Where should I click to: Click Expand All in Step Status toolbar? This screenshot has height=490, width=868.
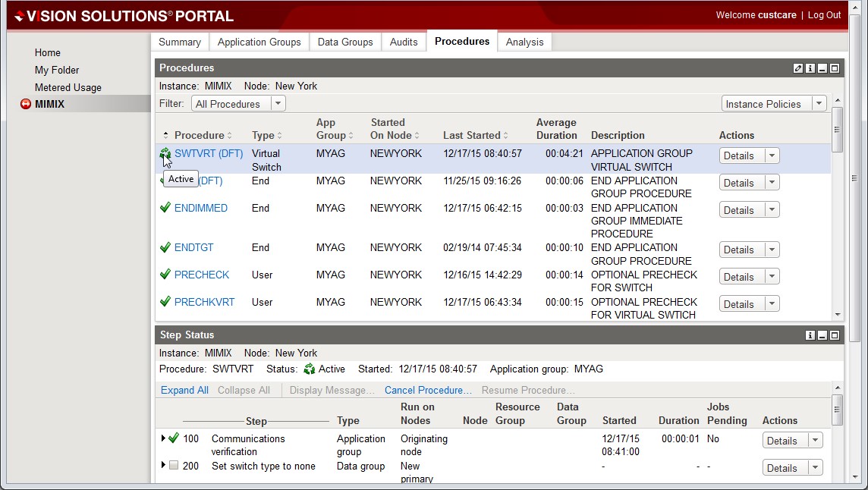184,390
